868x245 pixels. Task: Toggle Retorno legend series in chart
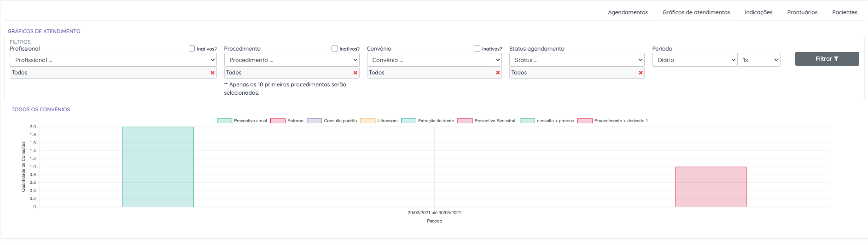287,121
